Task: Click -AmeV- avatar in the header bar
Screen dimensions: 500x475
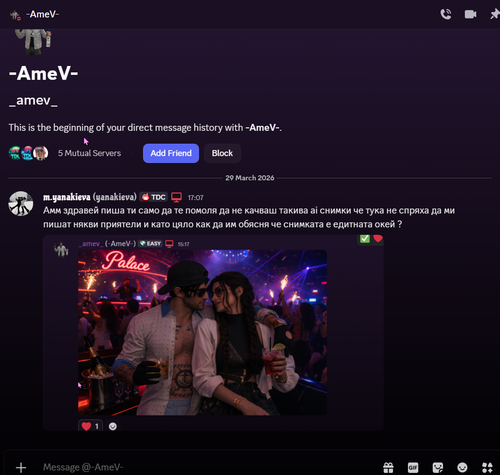Action: [x=15, y=15]
